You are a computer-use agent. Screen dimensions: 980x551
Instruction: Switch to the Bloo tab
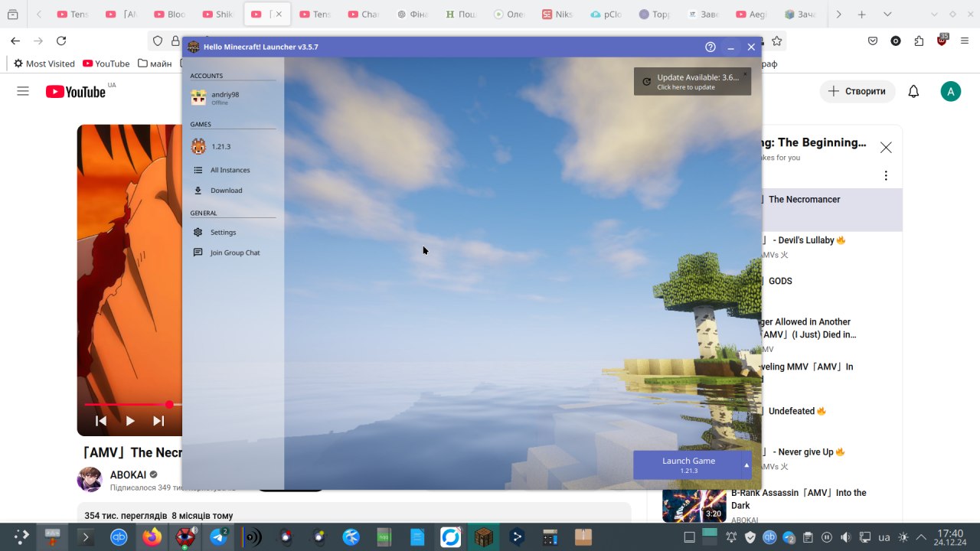pyautogui.click(x=170, y=15)
